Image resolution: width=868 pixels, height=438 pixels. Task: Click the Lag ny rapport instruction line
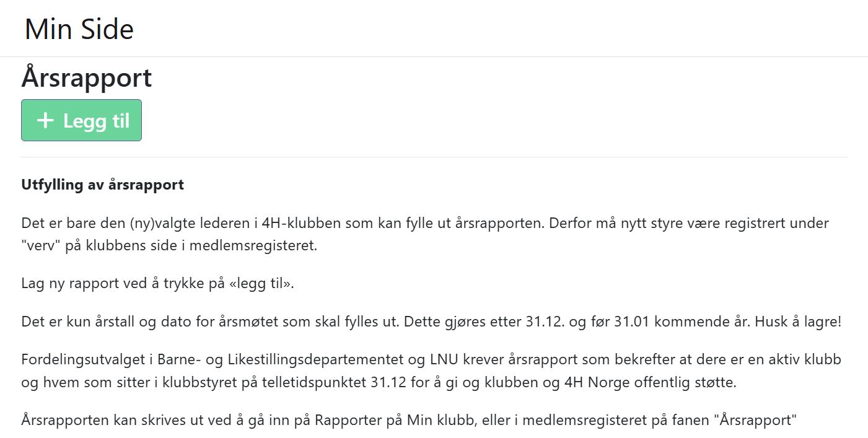click(x=157, y=283)
